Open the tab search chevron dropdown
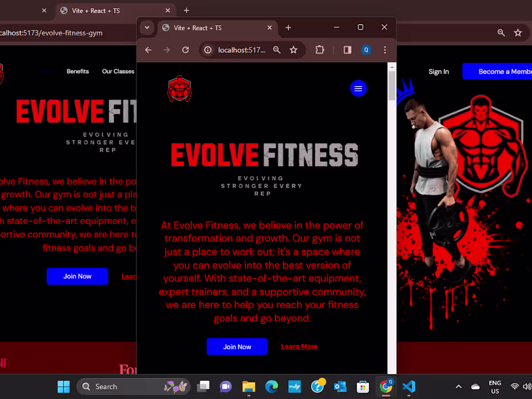The width and height of the screenshot is (532, 399). [147, 28]
